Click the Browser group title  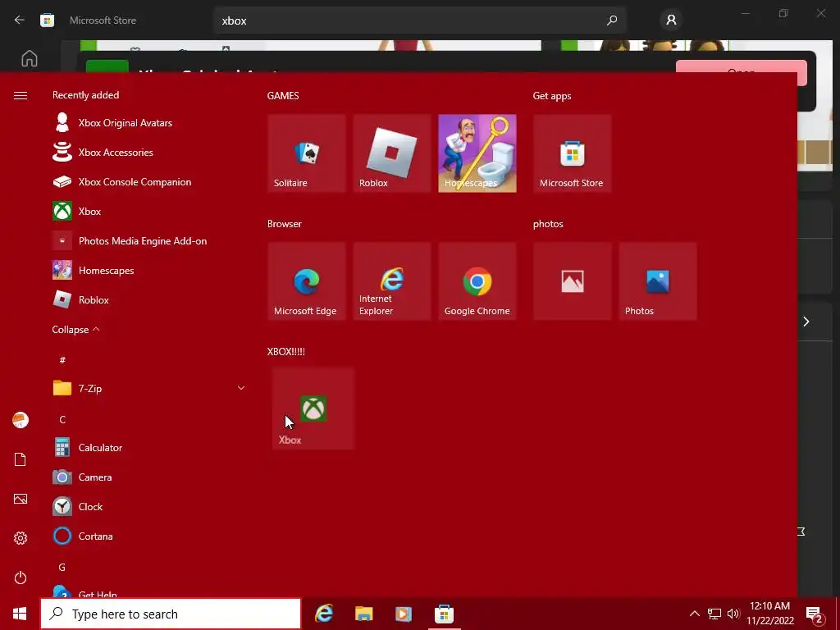(285, 224)
